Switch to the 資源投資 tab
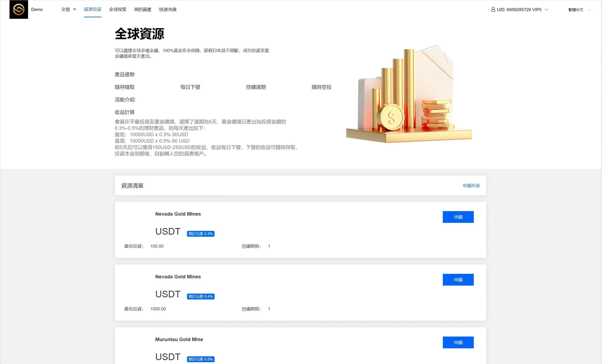This screenshot has height=364, width=602. [92, 10]
